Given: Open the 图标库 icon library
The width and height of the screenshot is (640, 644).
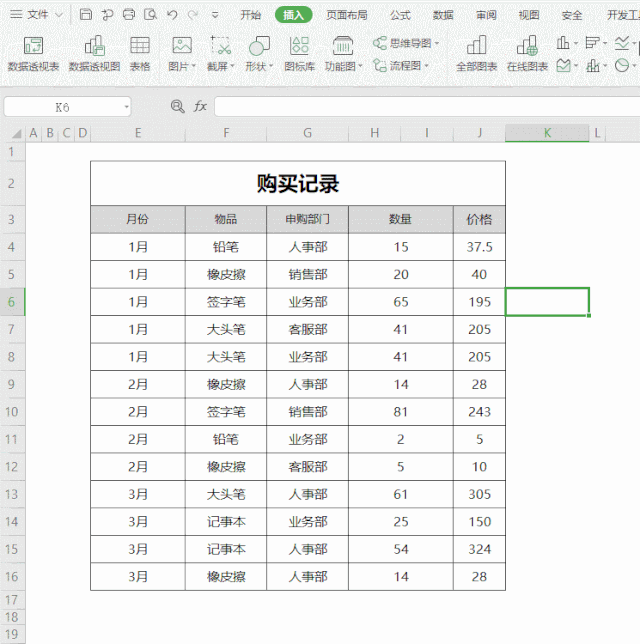Looking at the screenshot, I should tap(299, 53).
